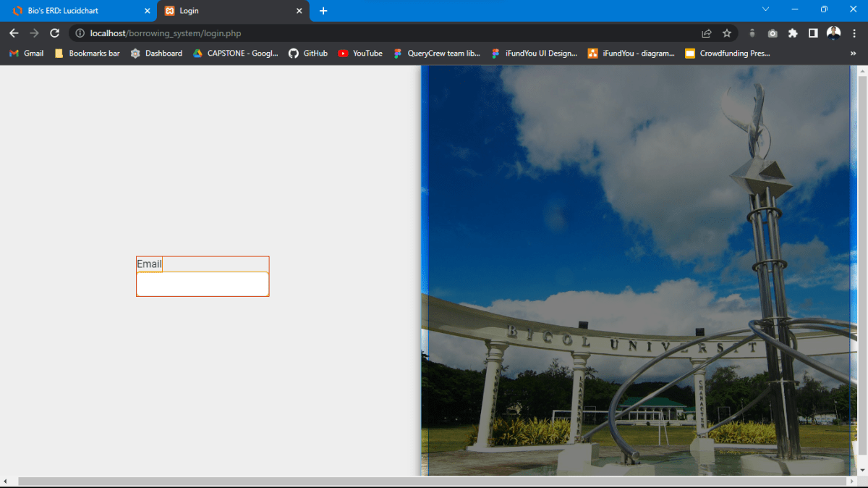This screenshot has height=488, width=868.
Task: Open the Gmail bookmark
Action: tap(27, 53)
